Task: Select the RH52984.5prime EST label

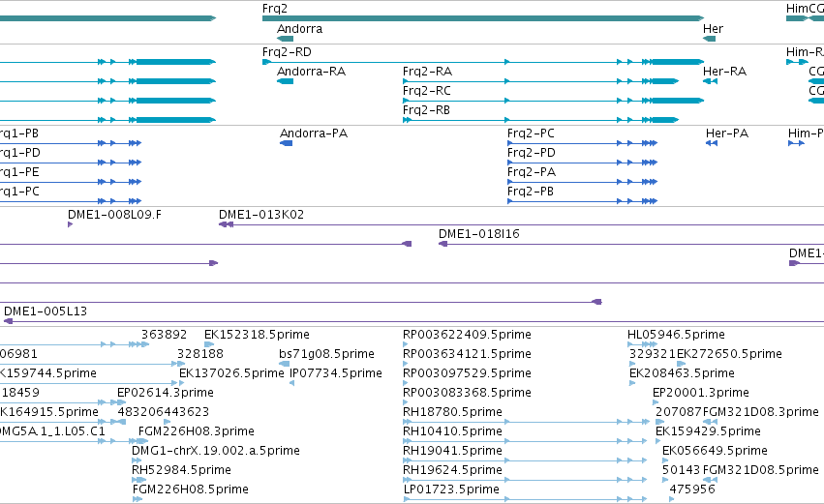Action: coord(181,470)
